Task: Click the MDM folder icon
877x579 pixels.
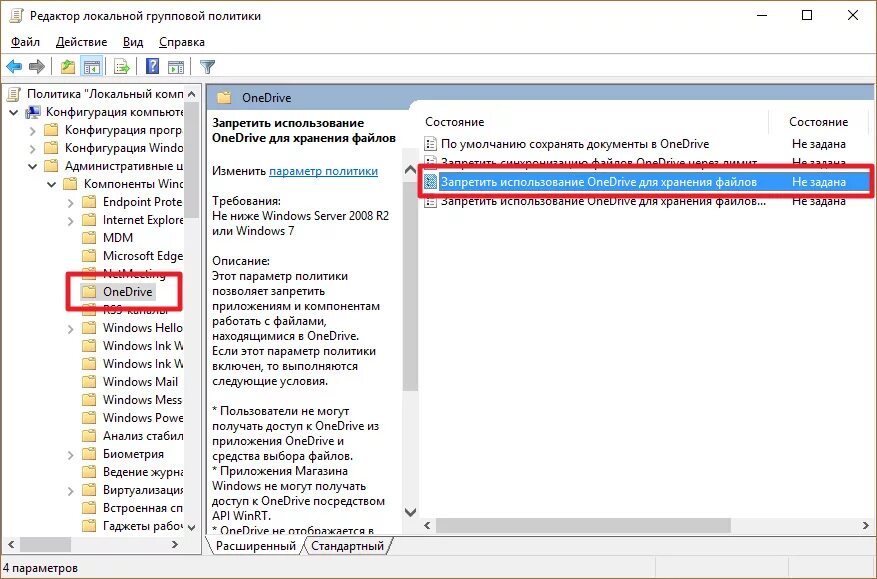Action: [89, 238]
